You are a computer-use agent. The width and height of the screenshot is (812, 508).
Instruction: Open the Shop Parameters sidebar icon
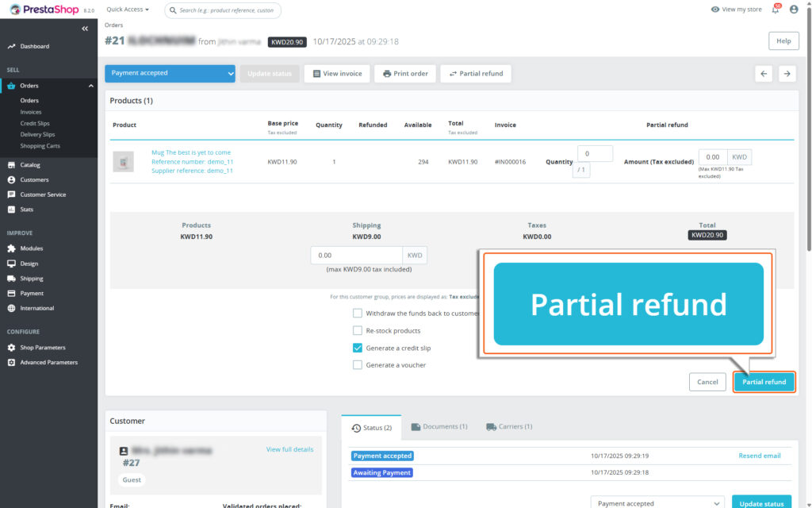12,347
